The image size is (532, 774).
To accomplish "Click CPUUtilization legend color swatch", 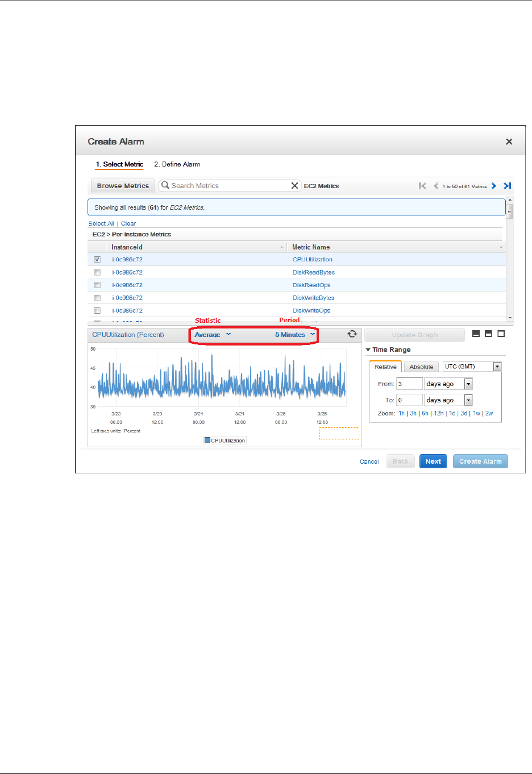I will coord(207,440).
